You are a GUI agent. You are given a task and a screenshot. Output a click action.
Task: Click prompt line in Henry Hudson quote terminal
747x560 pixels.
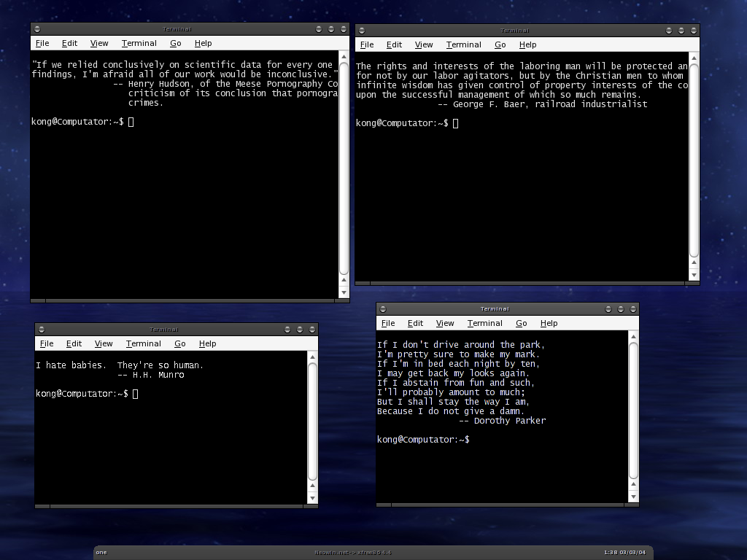point(83,122)
